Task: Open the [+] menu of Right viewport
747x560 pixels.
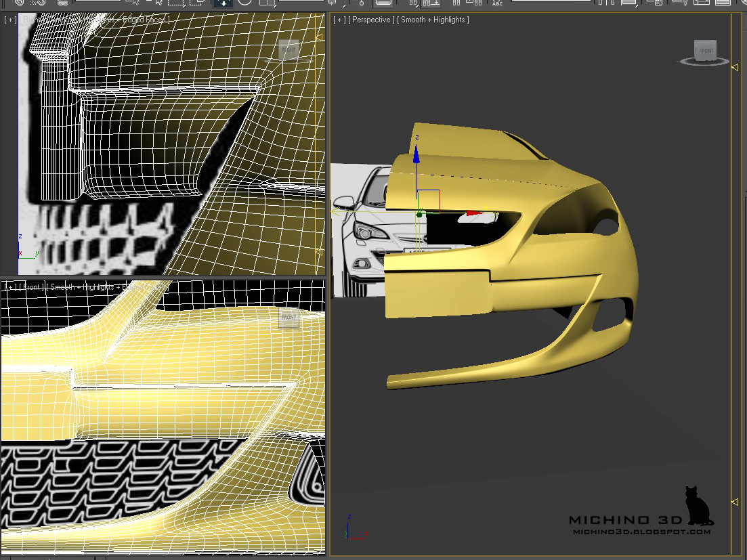Action: (x=10, y=20)
